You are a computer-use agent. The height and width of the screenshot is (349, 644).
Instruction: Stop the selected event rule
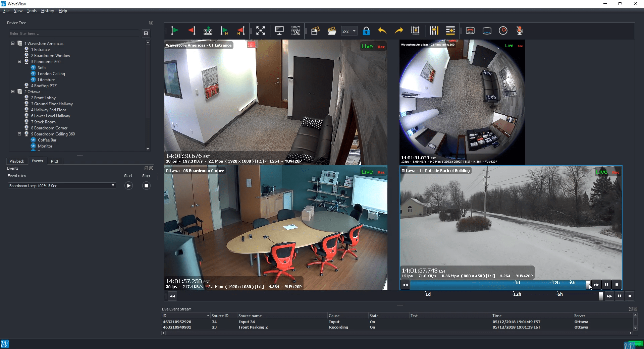click(146, 186)
